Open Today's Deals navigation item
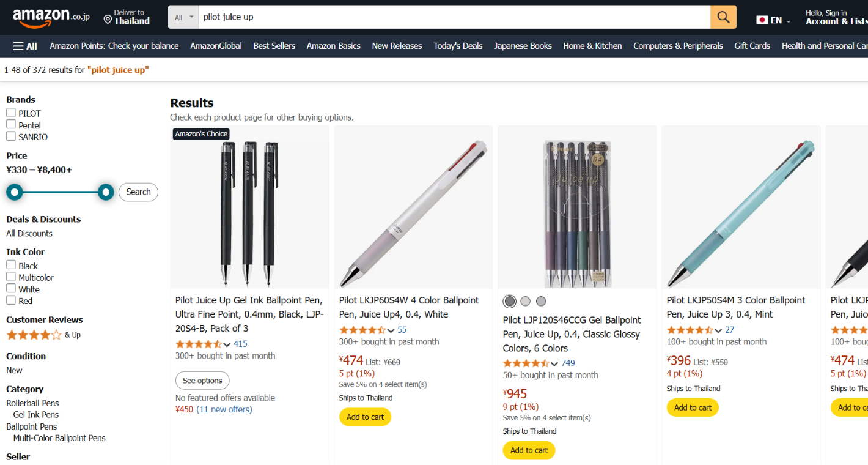 point(458,46)
